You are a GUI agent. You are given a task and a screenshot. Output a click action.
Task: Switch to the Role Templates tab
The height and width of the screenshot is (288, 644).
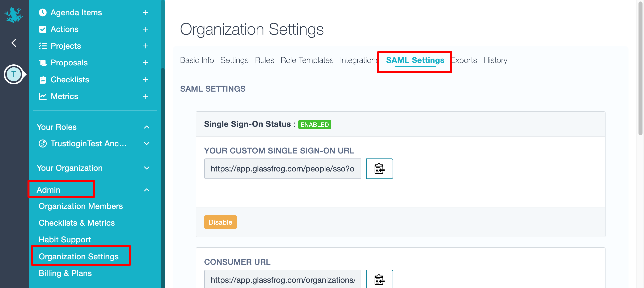click(307, 60)
